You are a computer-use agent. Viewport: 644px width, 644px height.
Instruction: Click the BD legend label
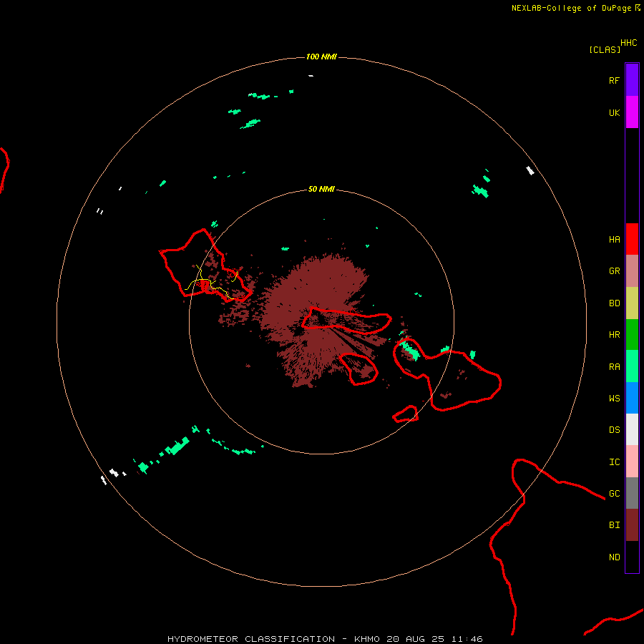[614, 303]
